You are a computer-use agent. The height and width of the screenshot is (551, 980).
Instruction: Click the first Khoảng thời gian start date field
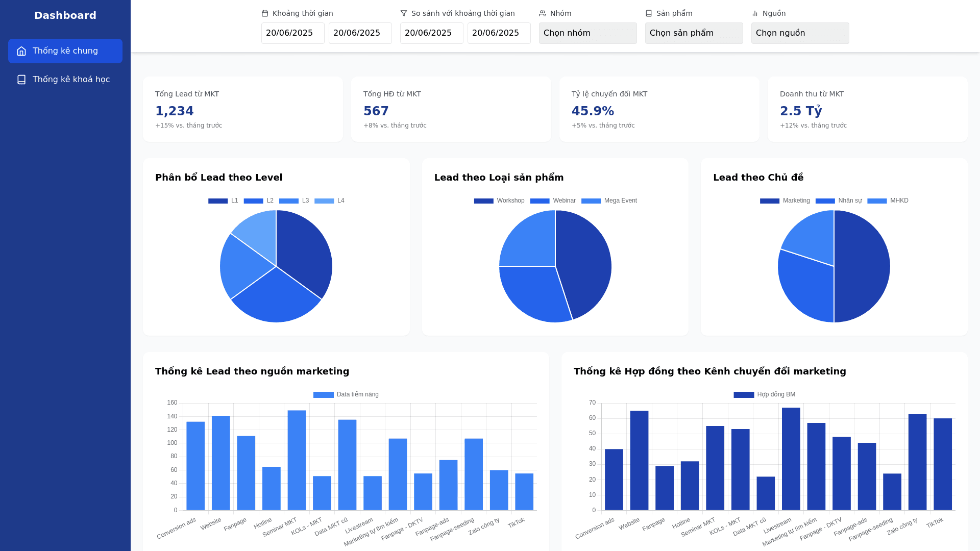[292, 33]
